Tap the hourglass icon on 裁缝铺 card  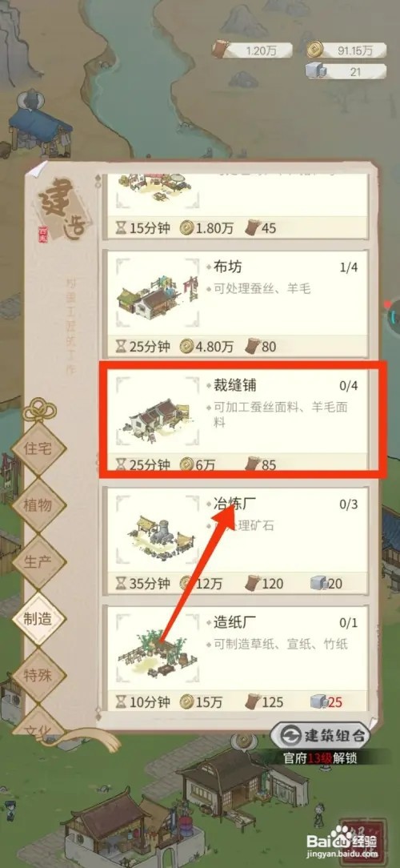pyautogui.click(x=121, y=465)
